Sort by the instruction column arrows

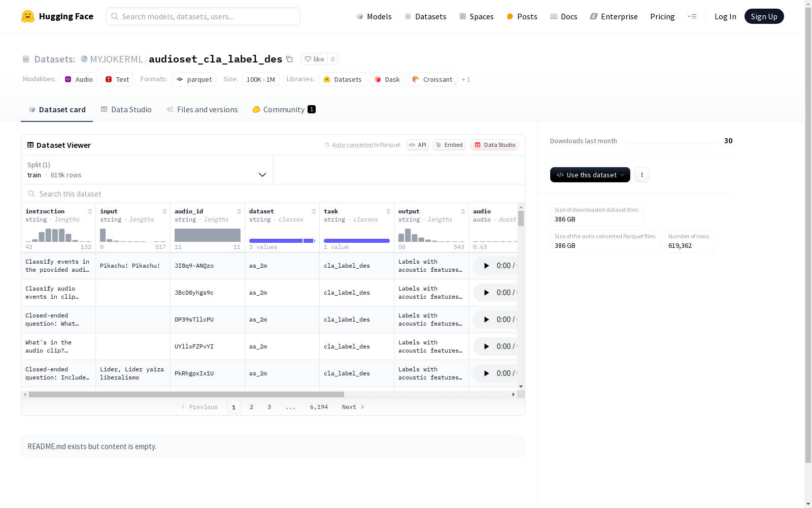click(x=90, y=211)
